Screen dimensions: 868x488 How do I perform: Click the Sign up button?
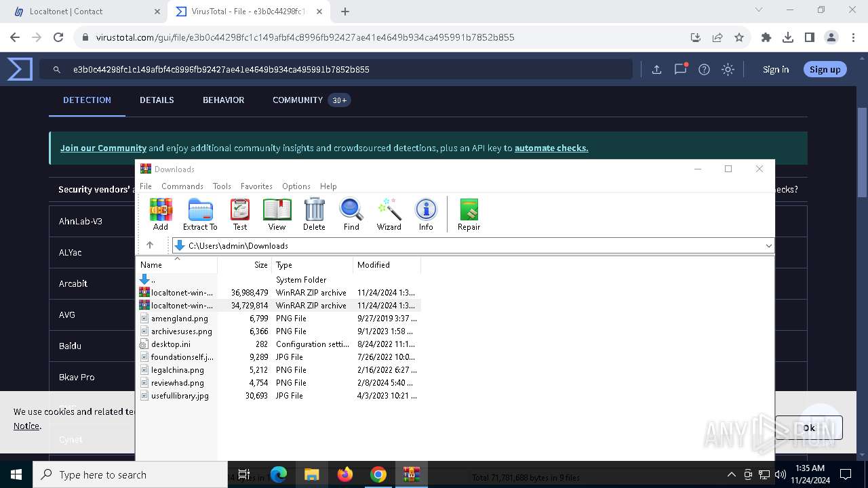825,69
